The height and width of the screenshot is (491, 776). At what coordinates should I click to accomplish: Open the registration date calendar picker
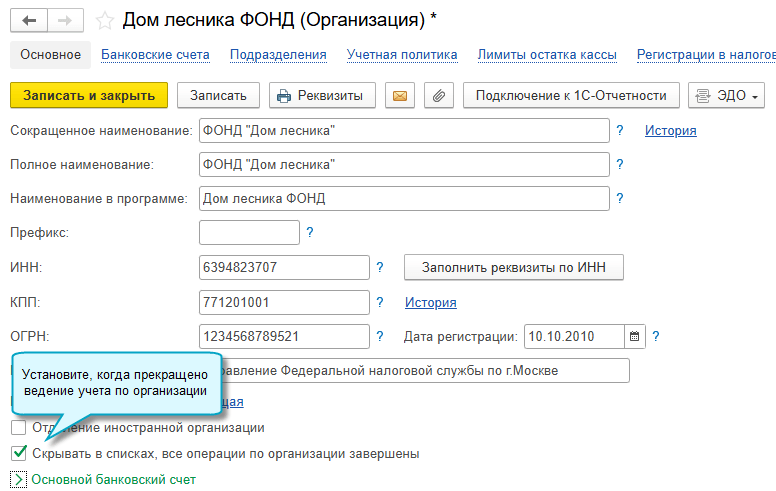click(635, 336)
